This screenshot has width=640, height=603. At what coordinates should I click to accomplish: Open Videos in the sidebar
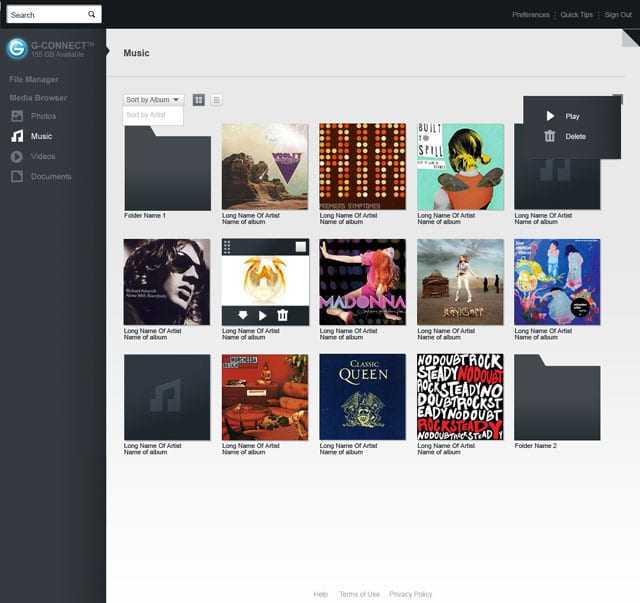tap(42, 156)
